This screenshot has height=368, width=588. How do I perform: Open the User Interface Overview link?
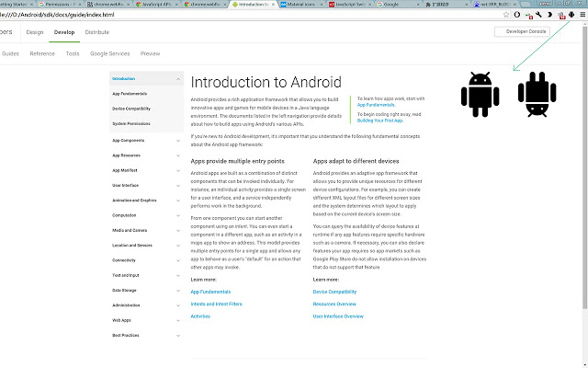[338, 316]
